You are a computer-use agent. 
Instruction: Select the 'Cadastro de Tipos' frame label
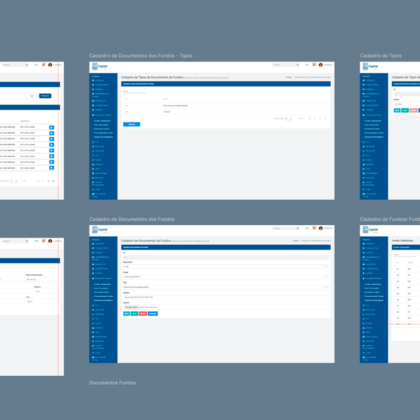381,56
